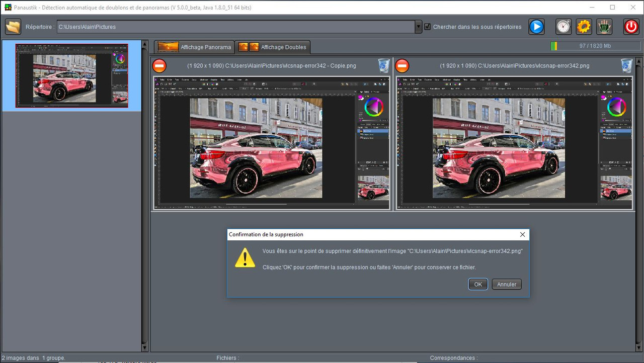Click the red minus on the Copie image
Viewport: 644px width, 363px height.
pos(159,65)
